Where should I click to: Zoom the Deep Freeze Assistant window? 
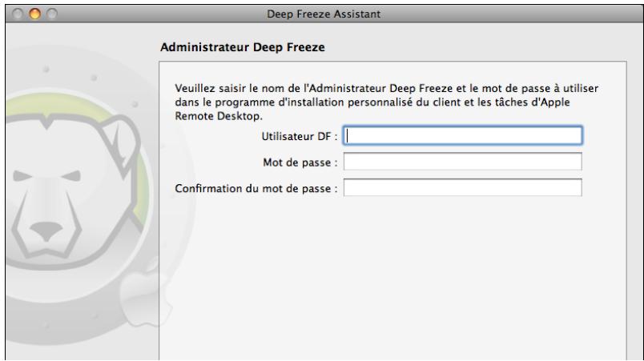point(52,14)
